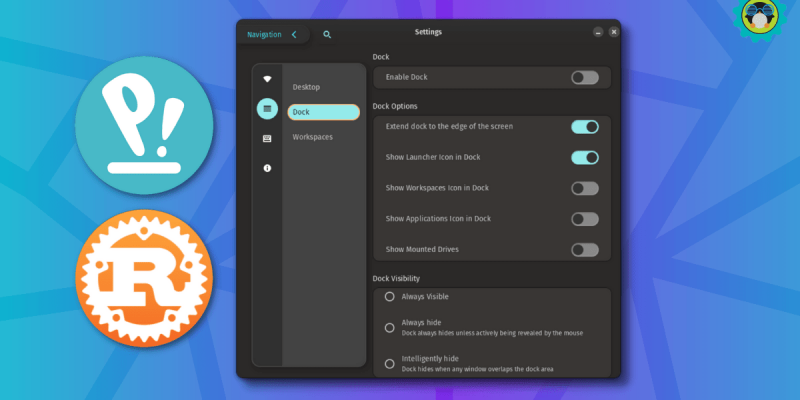Open the Desktop settings page

(307, 87)
